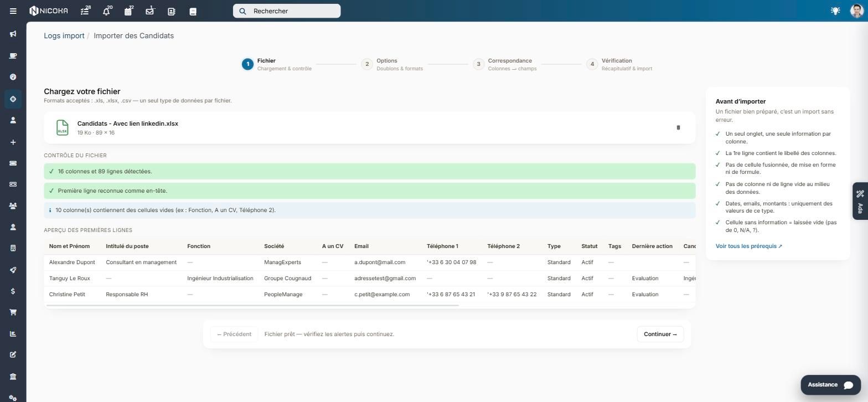Open the settings gears sidebar icon
868x402 pixels.
13,398
